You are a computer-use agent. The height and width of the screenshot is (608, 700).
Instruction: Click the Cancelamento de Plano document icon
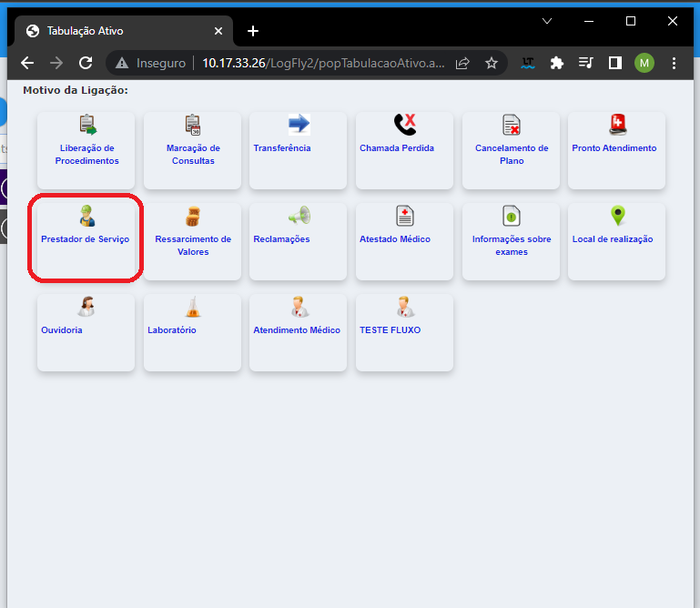pyautogui.click(x=512, y=125)
